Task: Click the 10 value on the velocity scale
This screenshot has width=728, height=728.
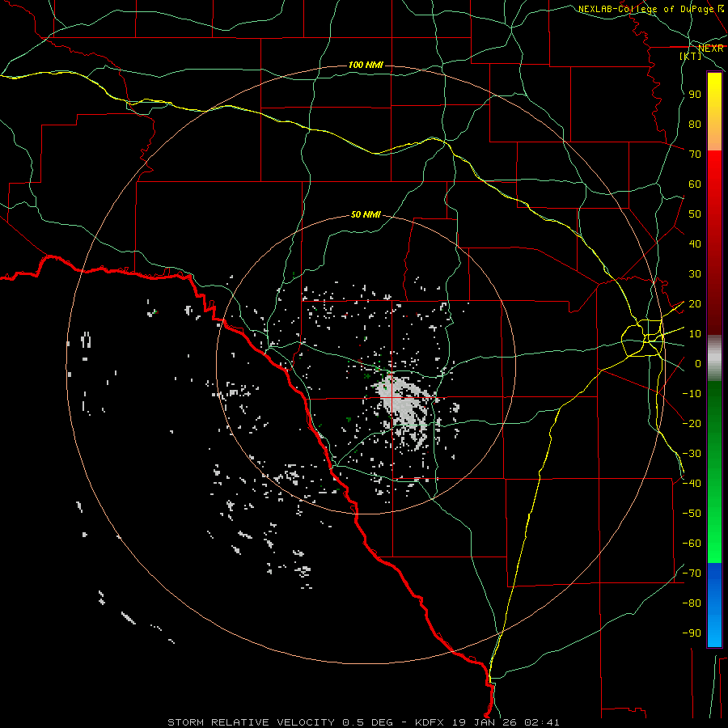Action: (695, 334)
